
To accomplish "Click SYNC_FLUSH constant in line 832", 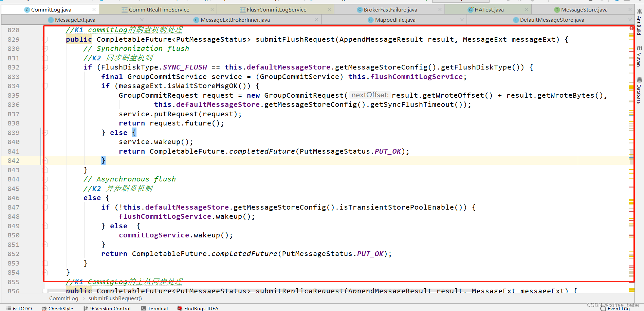I will coord(185,67).
